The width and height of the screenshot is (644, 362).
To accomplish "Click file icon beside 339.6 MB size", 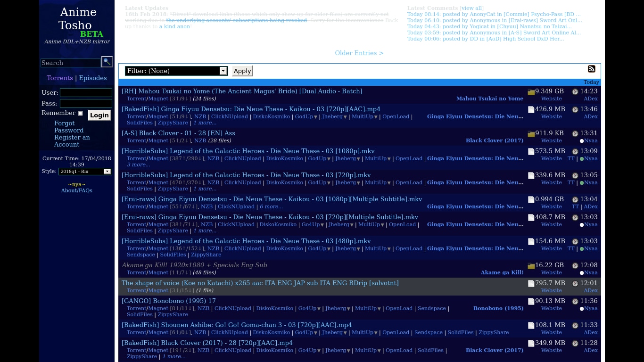I will click(x=531, y=176).
